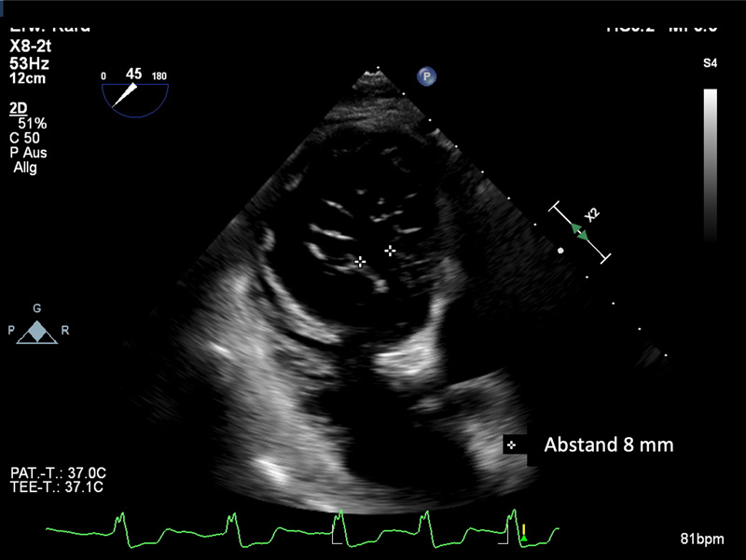
Task: Click the 45 degree angle dial
Action: [x=134, y=89]
